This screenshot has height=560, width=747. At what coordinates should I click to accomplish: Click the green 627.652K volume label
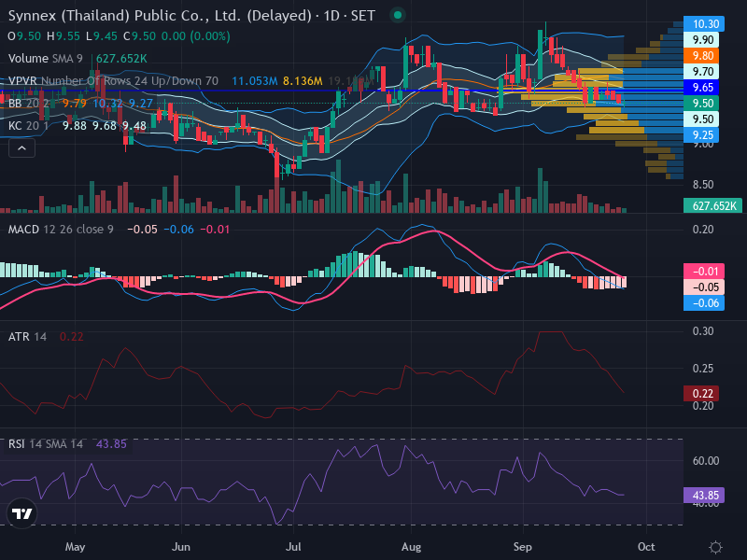pos(712,205)
